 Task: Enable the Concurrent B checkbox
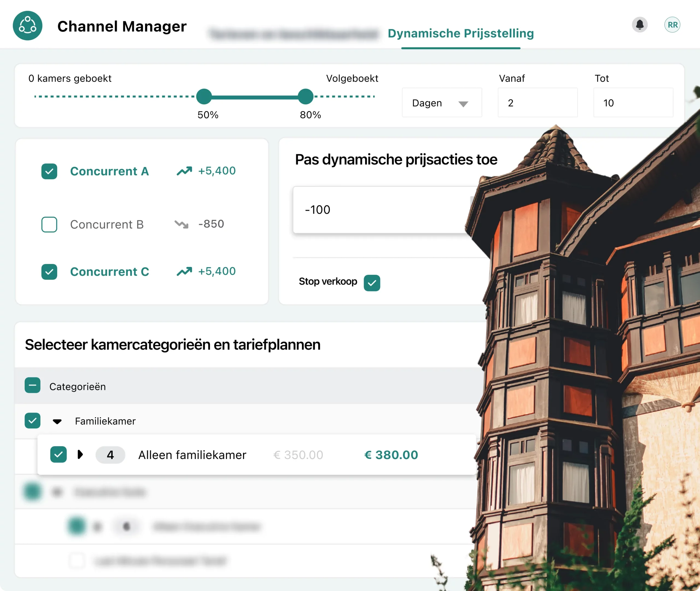pyautogui.click(x=49, y=225)
